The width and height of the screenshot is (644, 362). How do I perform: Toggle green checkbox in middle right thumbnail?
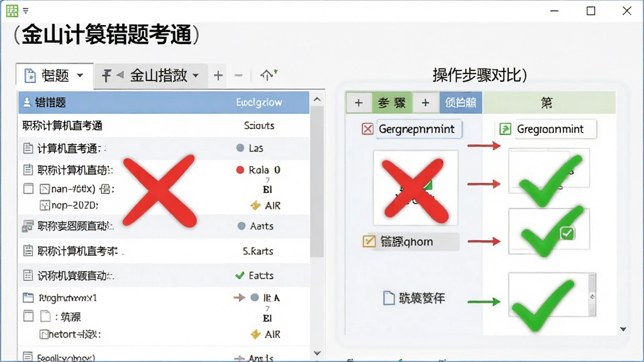pos(567,234)
